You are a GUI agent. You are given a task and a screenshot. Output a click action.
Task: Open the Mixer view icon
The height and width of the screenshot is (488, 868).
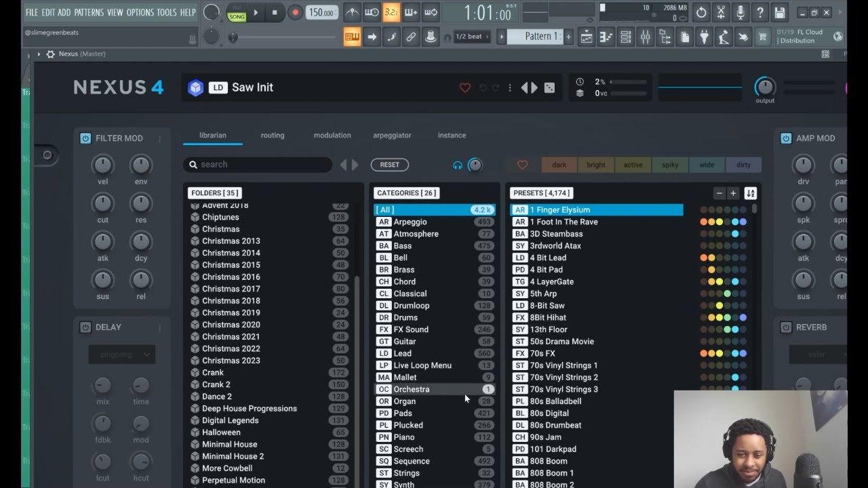coord(646,37)
